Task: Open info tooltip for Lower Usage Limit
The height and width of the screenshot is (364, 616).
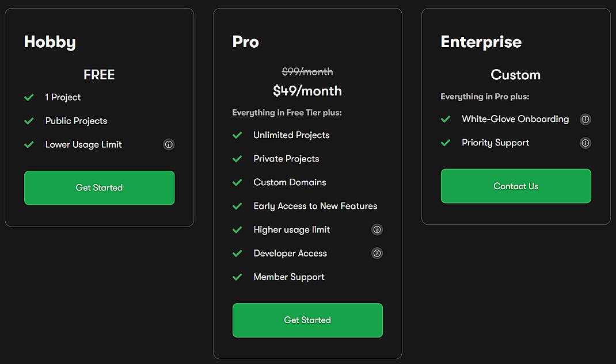Action: point(169,144)
